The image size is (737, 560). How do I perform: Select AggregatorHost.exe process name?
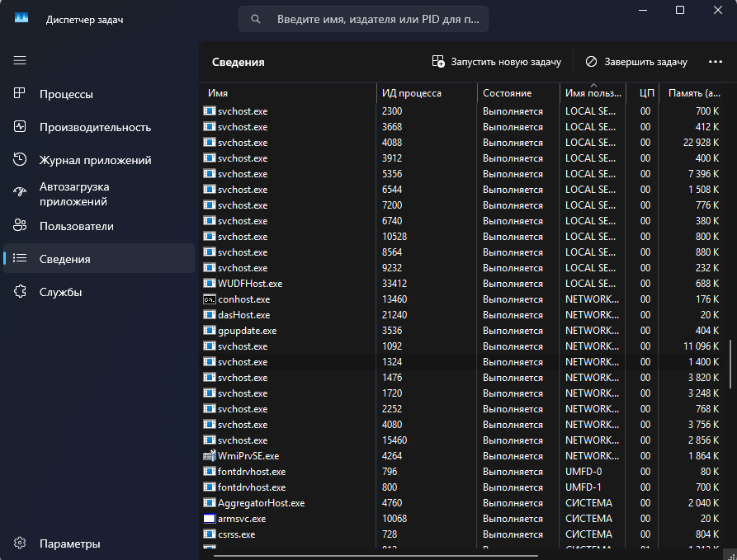262,503
